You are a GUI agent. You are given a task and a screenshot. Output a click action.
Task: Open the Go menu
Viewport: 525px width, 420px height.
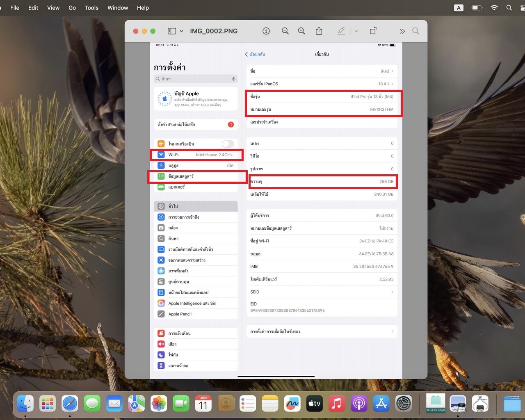point(72,8)
